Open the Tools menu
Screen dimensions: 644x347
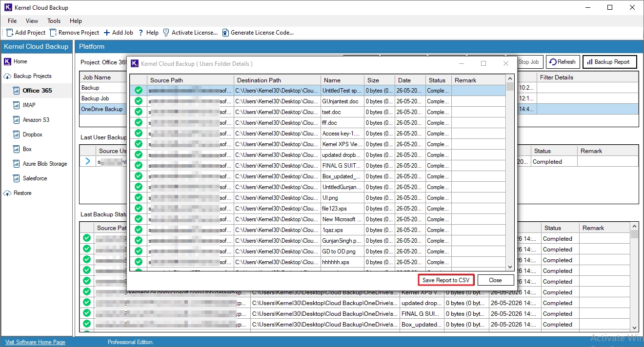point(54,21)
